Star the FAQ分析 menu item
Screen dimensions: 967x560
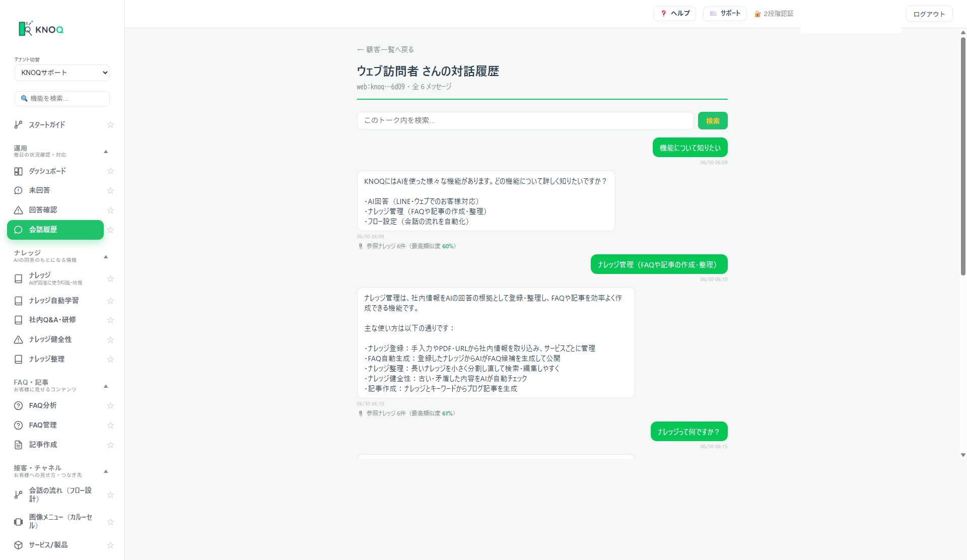110,405
